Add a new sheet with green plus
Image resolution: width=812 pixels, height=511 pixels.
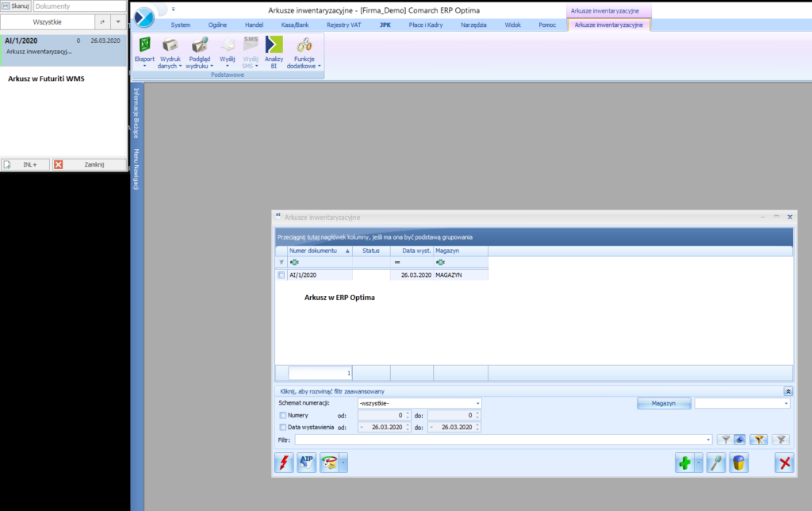click(x=684, y=463)
